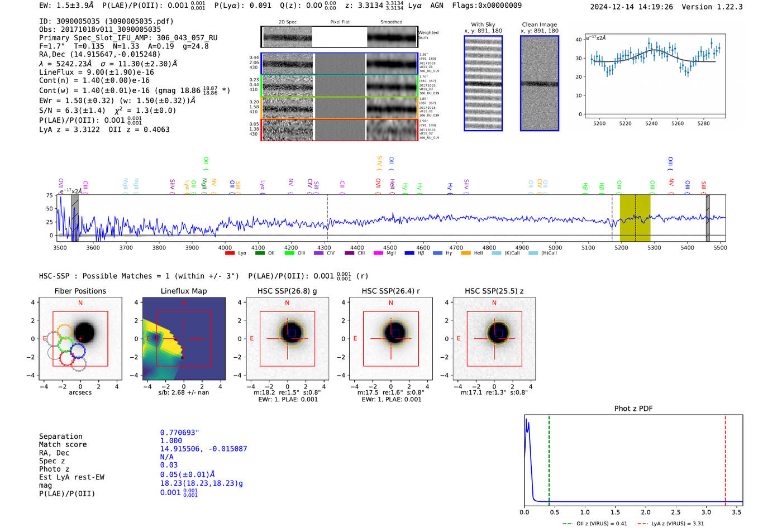
Task: Click 'OII z (VIRUS) = 0.41' legend entry
Action: point(595,524)
